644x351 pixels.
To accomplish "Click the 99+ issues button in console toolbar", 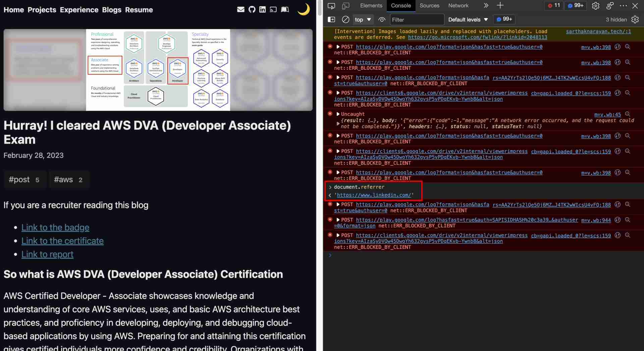I will pos(504,19).
